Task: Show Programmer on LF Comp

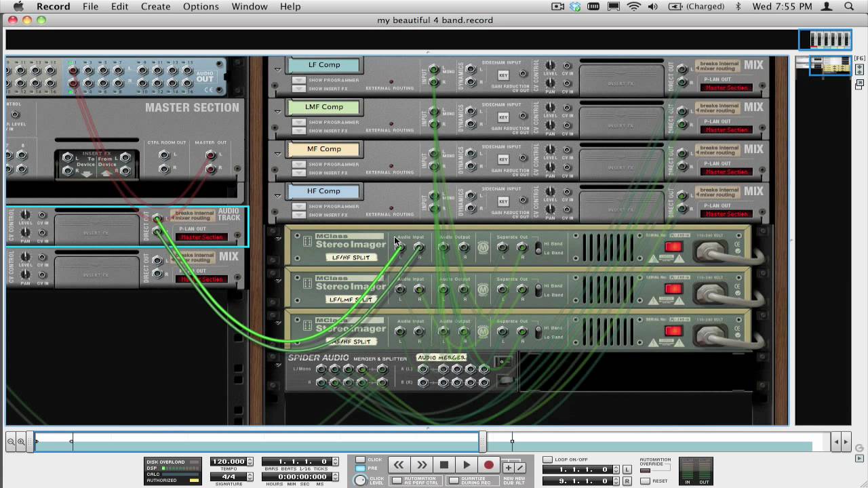Action: (298, 80)
